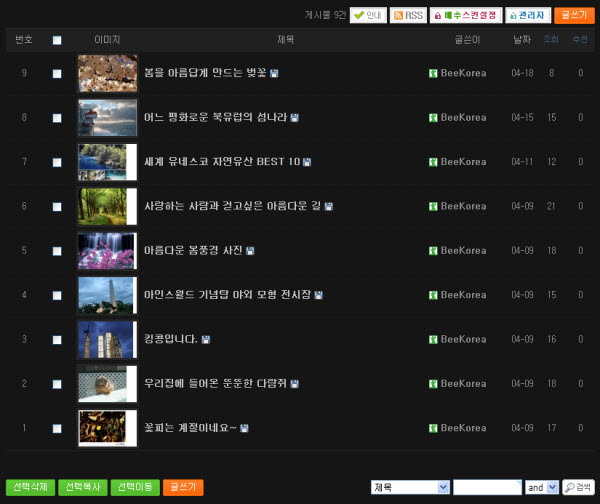Click the green member icon in row 6

pyautogui.click(x=433, y=206)
